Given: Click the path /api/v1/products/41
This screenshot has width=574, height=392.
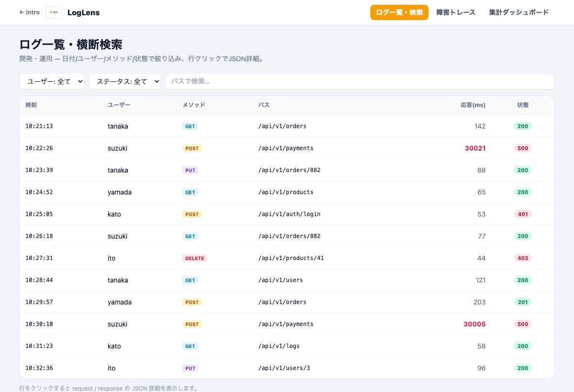Looking at the screenshot, I should (x=291, y=258).
